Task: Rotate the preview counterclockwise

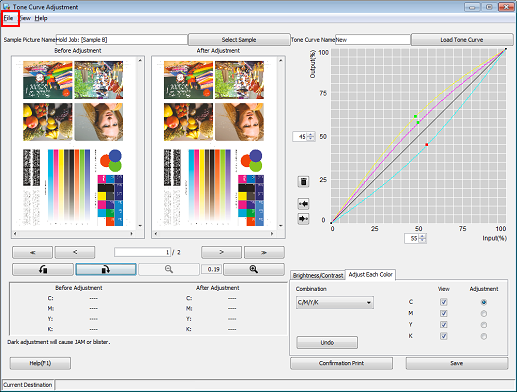Action: tap(43, 269)
